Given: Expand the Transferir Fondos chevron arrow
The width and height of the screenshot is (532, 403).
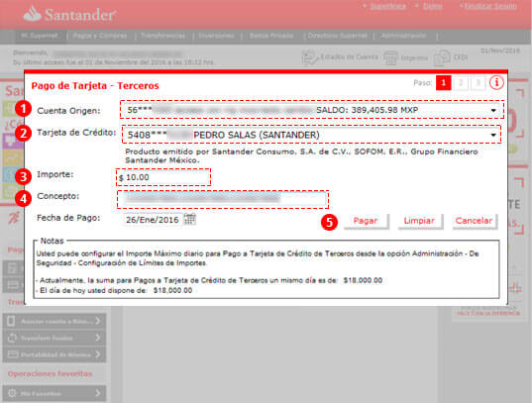Looking at the screenshot, I should pyautogui.click(x=98, y=338).
